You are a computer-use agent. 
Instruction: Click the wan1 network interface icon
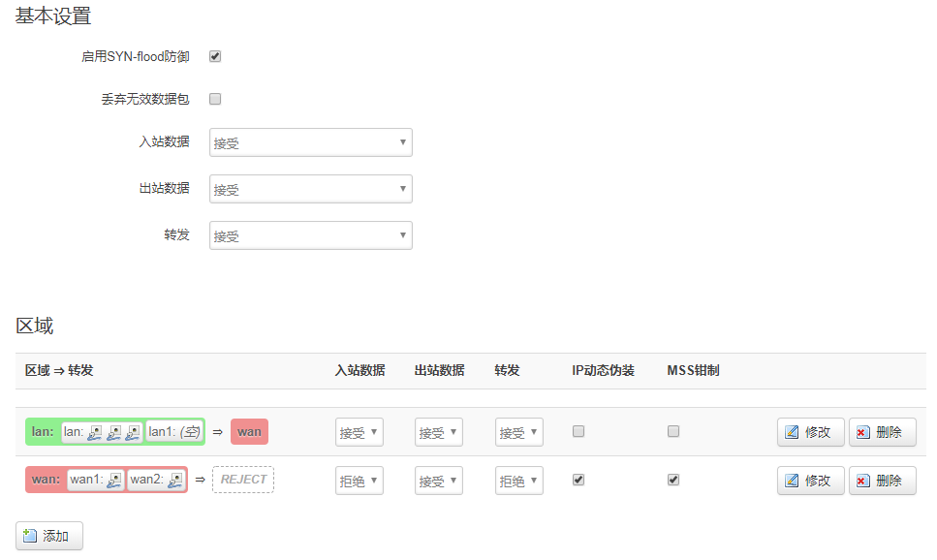tap(114, 480)
